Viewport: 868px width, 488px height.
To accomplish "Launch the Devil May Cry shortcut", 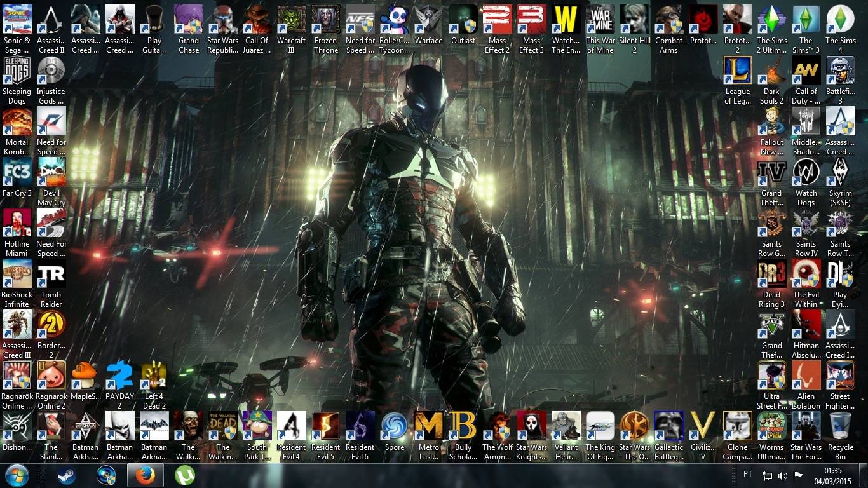I will tap(51, 172).
